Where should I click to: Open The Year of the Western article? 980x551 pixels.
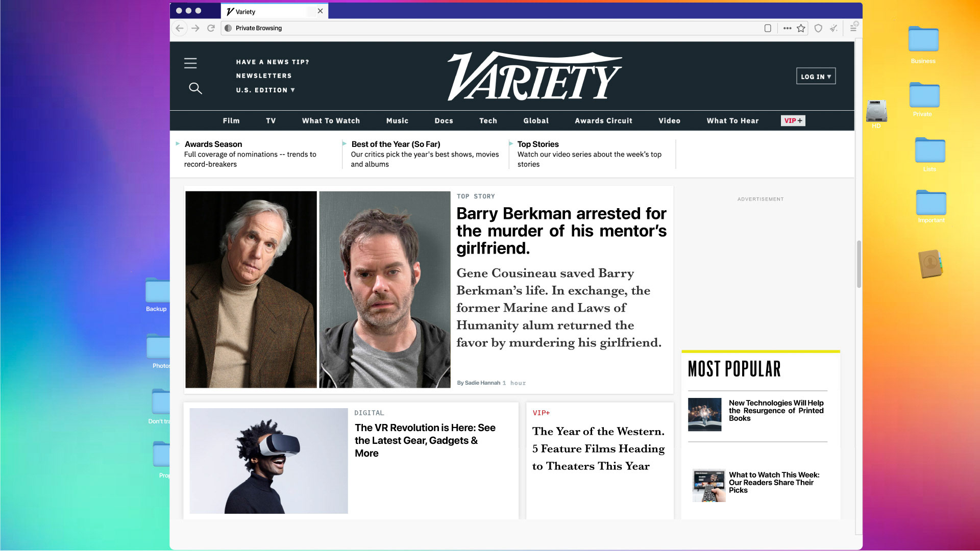(599, 449)
